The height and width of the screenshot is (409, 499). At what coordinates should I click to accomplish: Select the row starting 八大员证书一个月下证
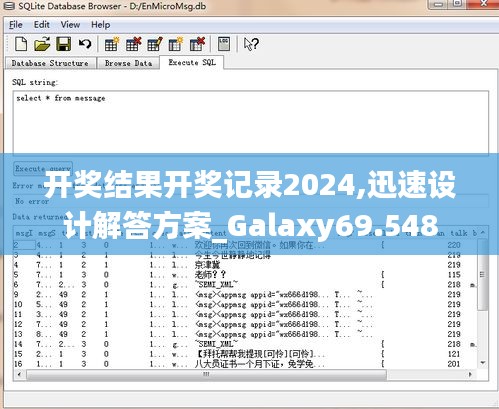click(x=245, y=364)
